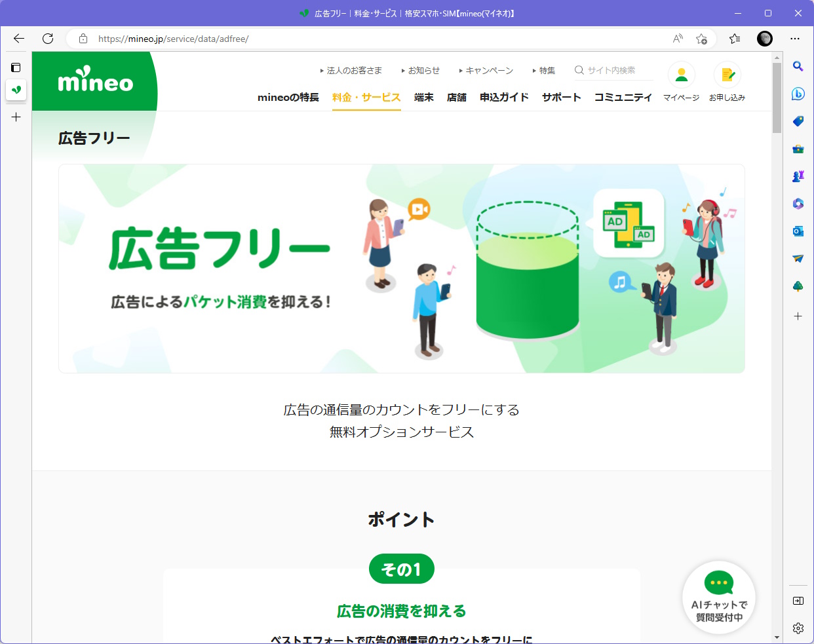Open サポート menu
This screenshot has height=644, width=814.
562,98
